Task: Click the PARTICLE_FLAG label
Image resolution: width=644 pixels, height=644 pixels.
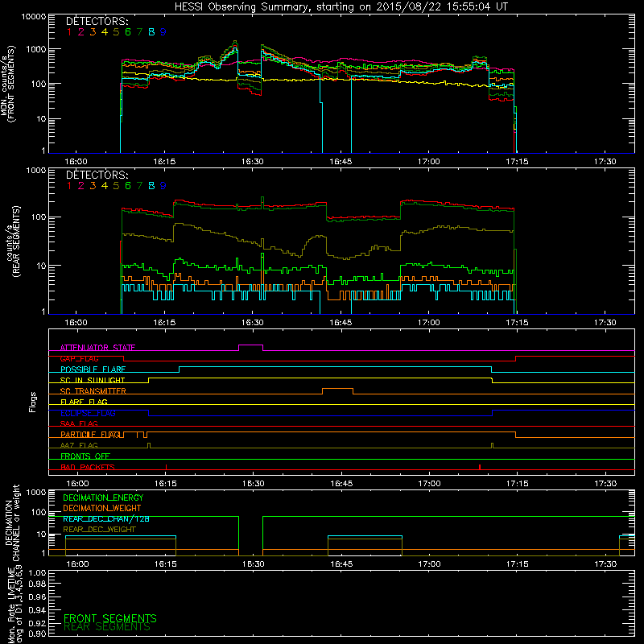Action: pos(90,435)
